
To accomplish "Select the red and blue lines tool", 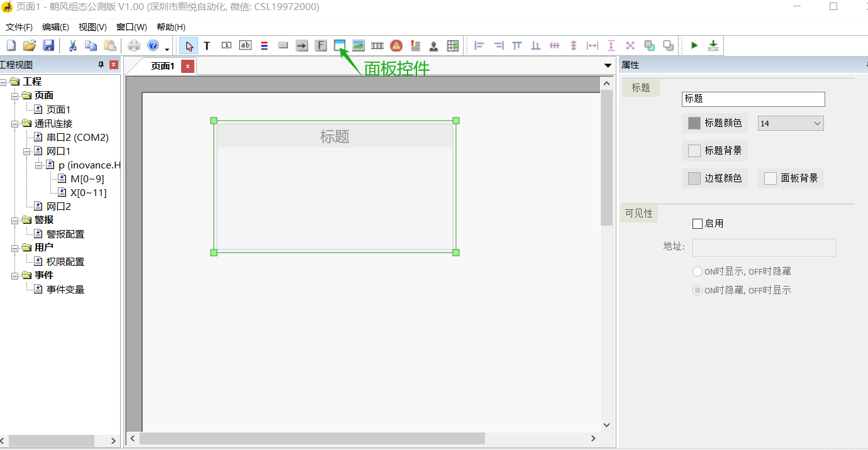I will (x=264, y=45).
